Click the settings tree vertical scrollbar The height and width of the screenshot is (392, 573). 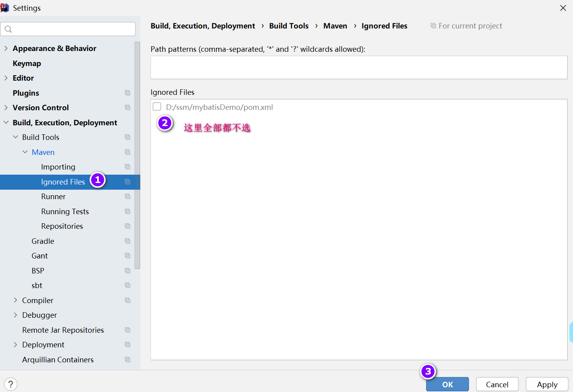click(137, 155)
